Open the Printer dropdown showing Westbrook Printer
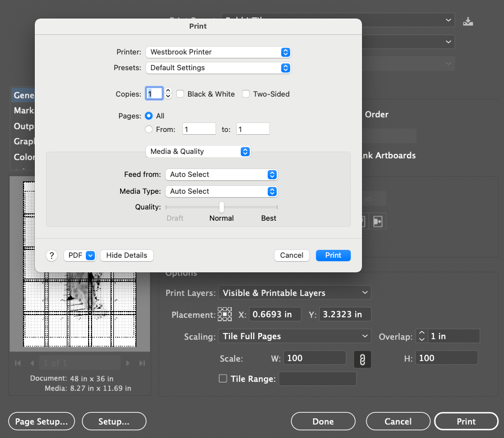This screenshot has width=504, height=438. (x=218, y=52)
